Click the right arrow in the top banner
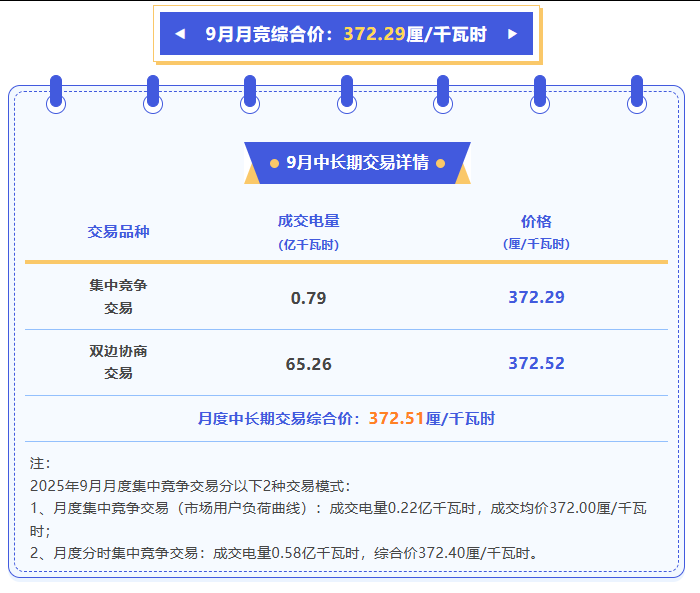Viewport: 700px width, 593px height. point(513,34)
